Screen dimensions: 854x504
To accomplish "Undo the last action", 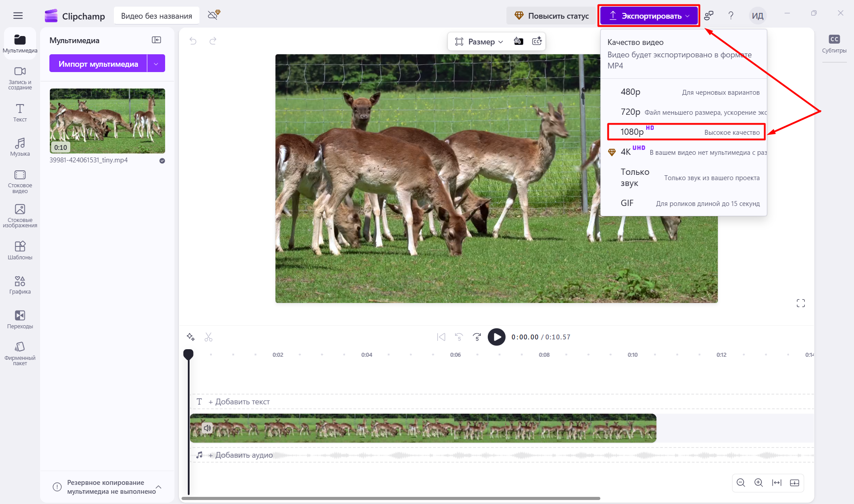I will [x=193, y=41].
